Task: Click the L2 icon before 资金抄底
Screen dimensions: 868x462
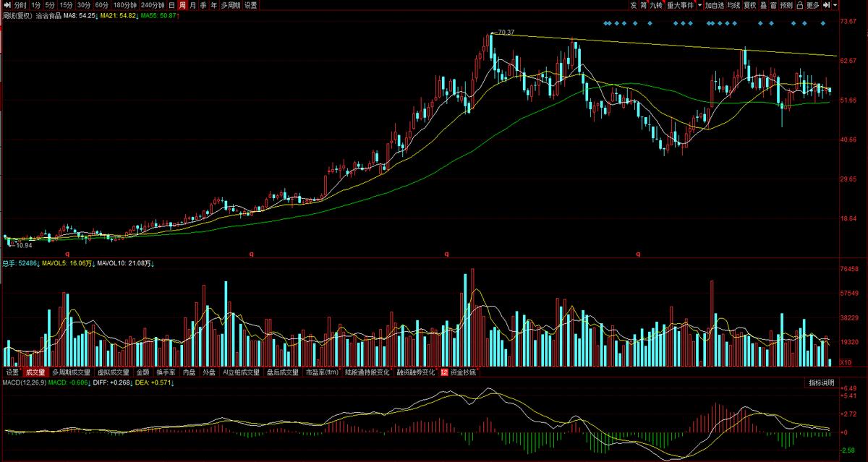Action: coord(444,372)
